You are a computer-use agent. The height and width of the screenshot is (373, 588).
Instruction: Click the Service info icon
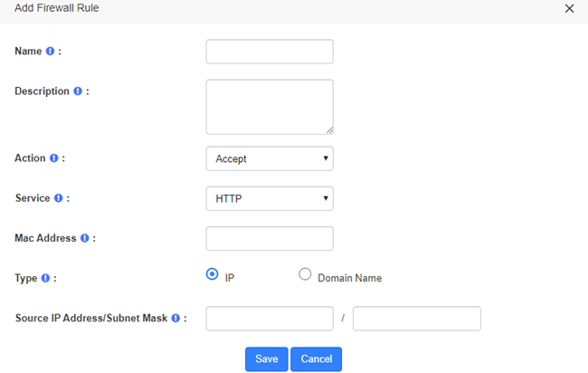(59, 197)
